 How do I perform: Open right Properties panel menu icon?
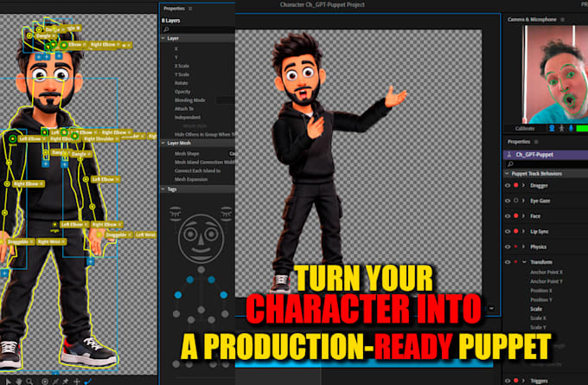click(536, 142)
